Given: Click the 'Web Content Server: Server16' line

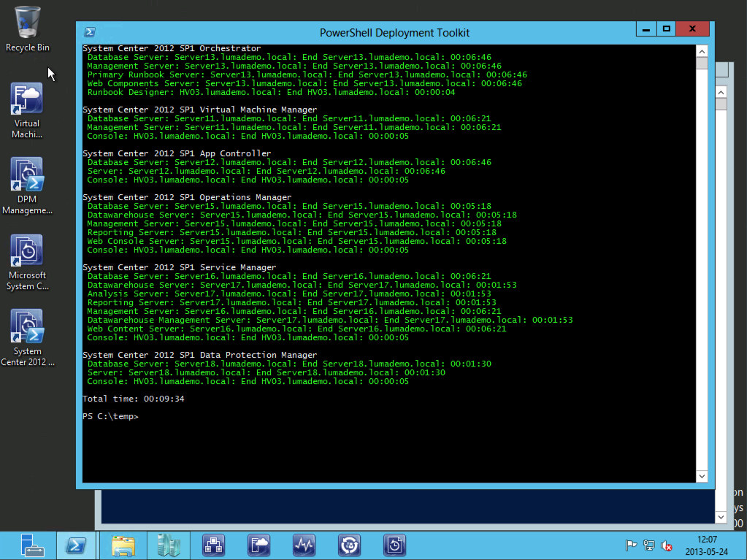Looking at the screenshot, I should coord(296,329).
